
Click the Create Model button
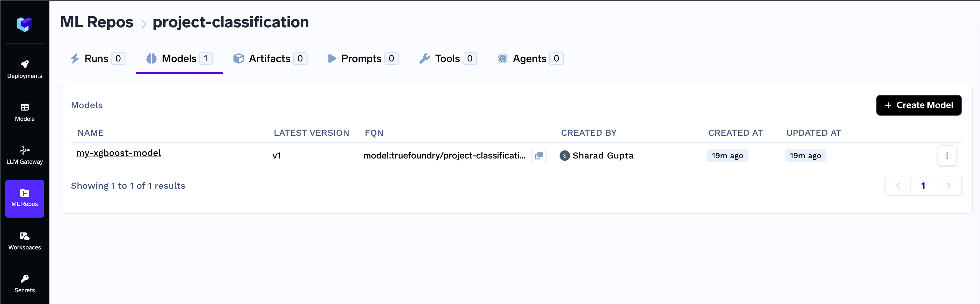919,105
